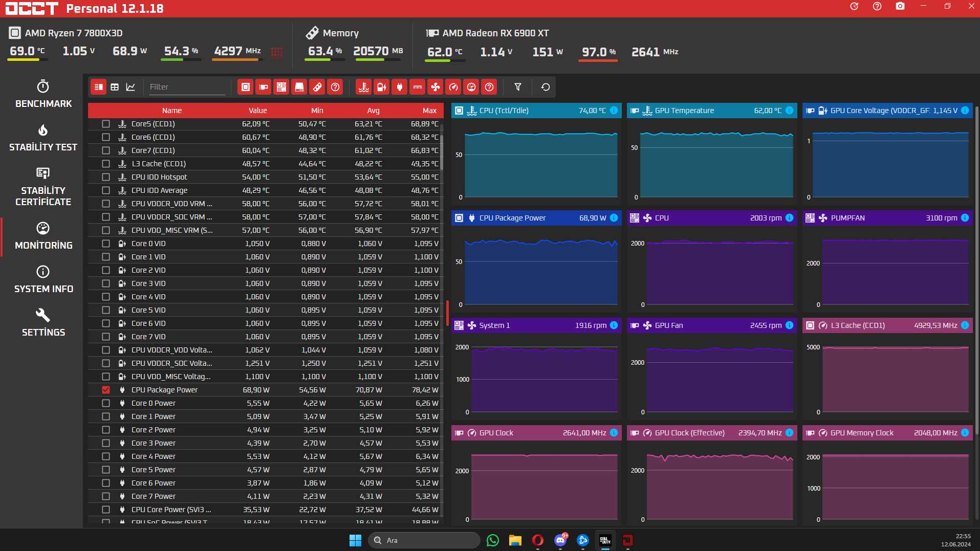Toggle the temperature sensor filter
The height and width of the screenshot is (551, 980).
(364, 87)
